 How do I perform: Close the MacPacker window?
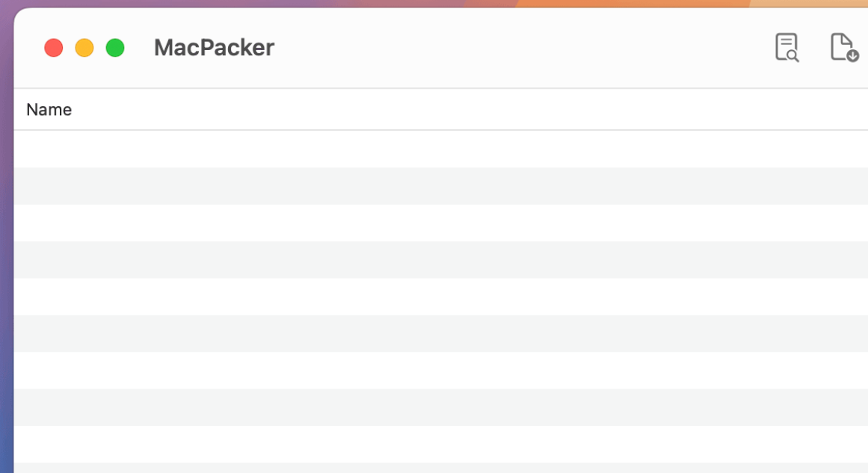click(53, 47)
